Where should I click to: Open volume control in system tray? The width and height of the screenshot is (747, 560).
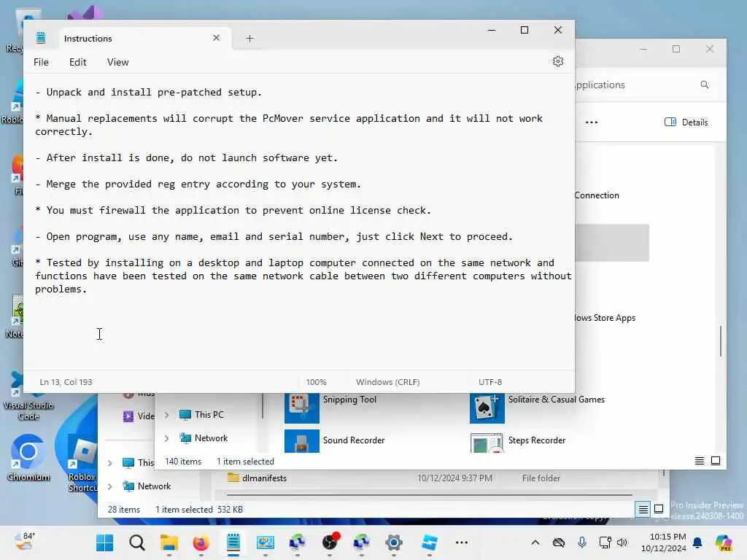tap(622, 542)
